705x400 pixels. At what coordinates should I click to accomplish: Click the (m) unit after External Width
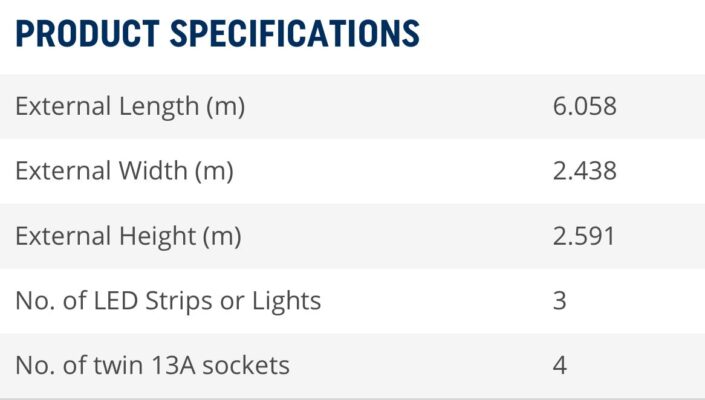pyautogui.click(x=213, y=171)
